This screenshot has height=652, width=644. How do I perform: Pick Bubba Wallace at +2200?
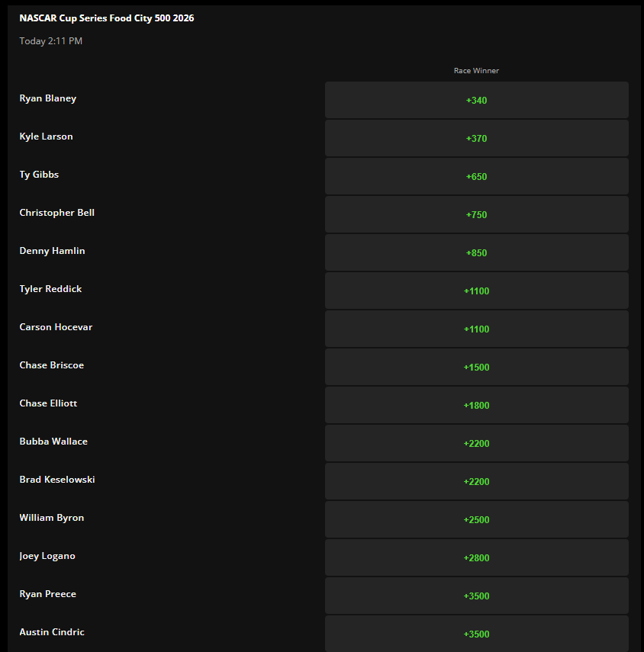(476, 443)
